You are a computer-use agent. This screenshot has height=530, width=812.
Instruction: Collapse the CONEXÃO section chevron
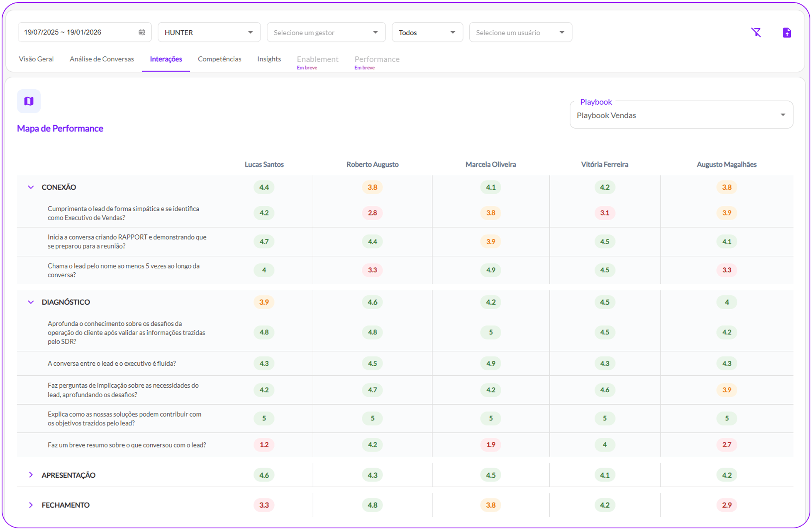(31, 187)
